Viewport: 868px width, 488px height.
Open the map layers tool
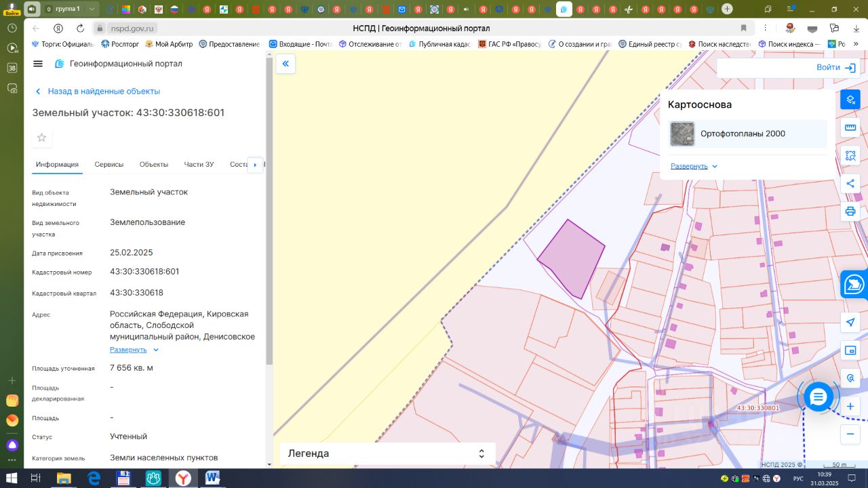click(x=850, y=100)
